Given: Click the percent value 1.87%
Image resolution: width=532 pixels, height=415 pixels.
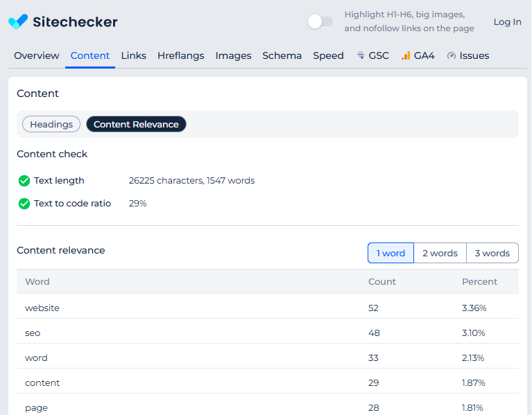Looking at the screenshot, I should tap(473, 383).
